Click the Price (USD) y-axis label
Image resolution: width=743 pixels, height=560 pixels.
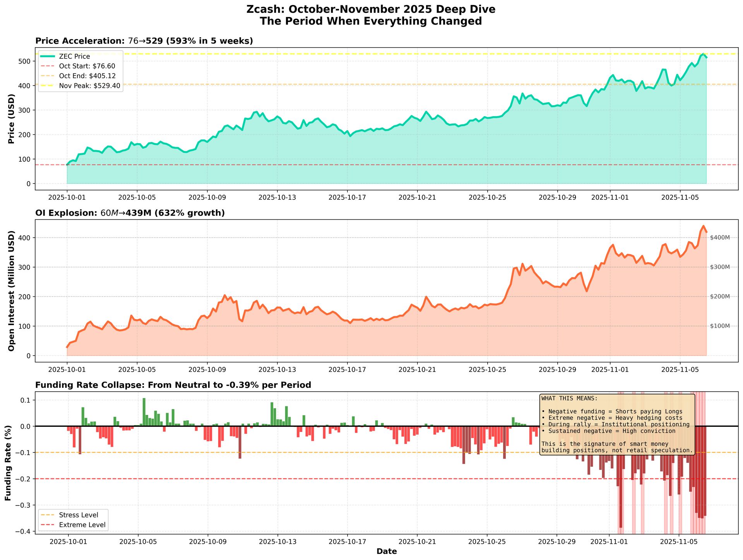[11, 118]
